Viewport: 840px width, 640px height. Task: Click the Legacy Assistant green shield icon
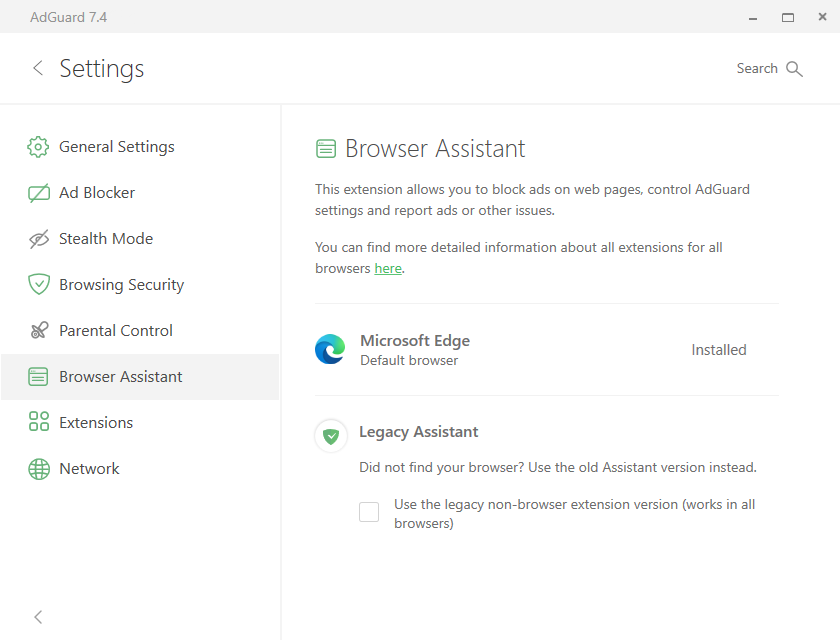(x=331, y=435)
